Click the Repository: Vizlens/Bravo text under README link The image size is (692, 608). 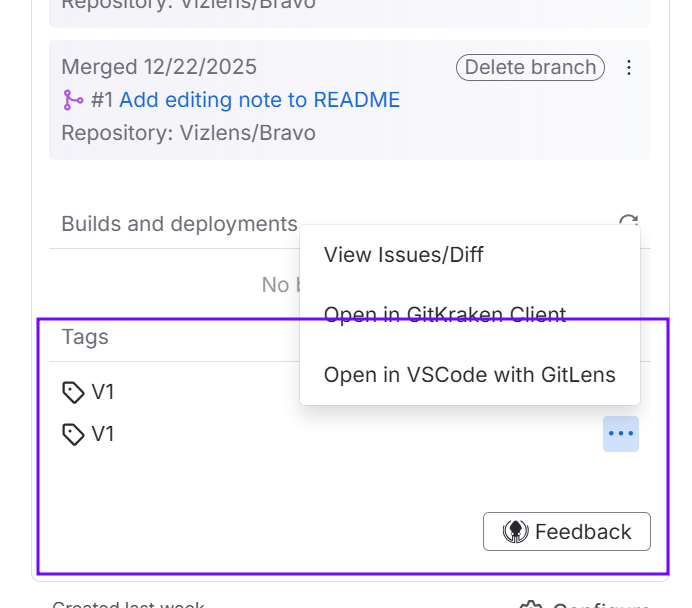click(x=188, y=133)
